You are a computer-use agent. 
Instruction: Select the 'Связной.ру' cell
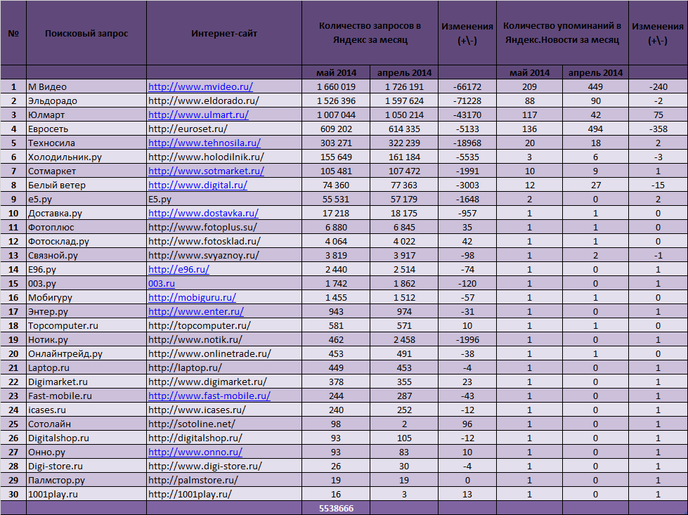click(x=86, y=255)
